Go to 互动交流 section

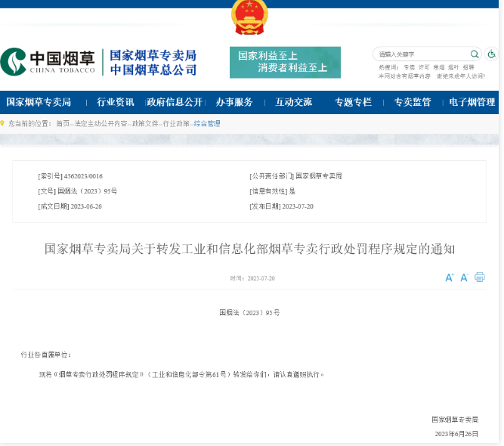click(293, 102)
